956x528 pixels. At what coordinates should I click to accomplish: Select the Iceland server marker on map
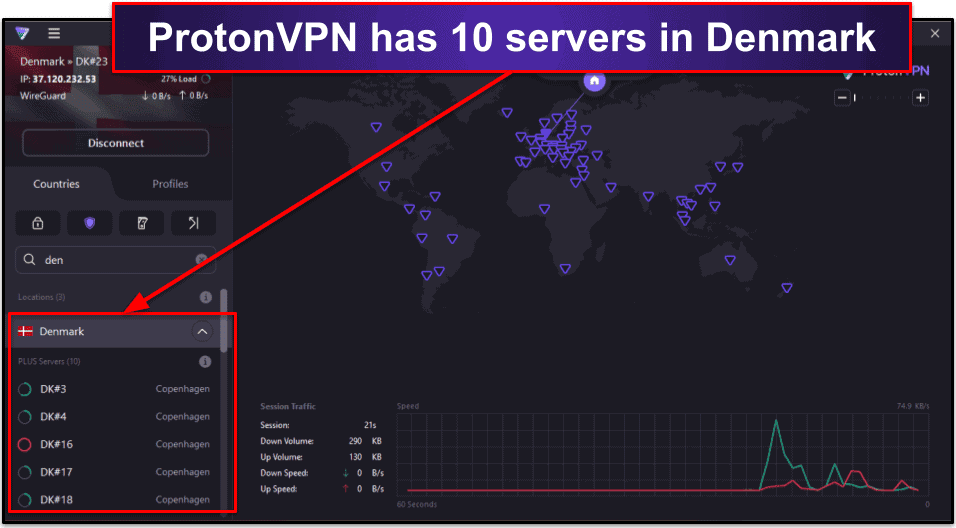click(507, 113)
